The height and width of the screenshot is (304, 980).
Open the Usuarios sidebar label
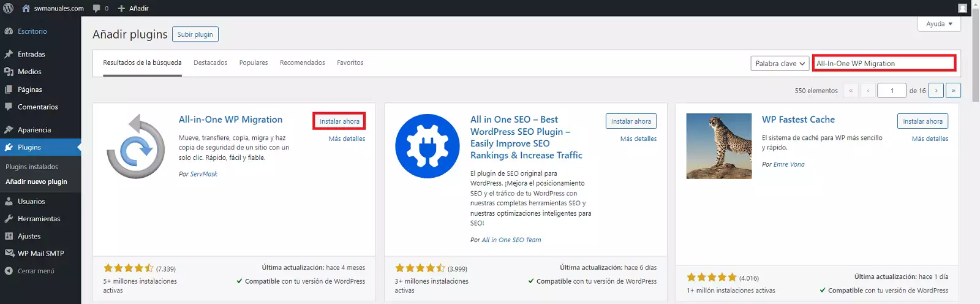coord(31,201)
